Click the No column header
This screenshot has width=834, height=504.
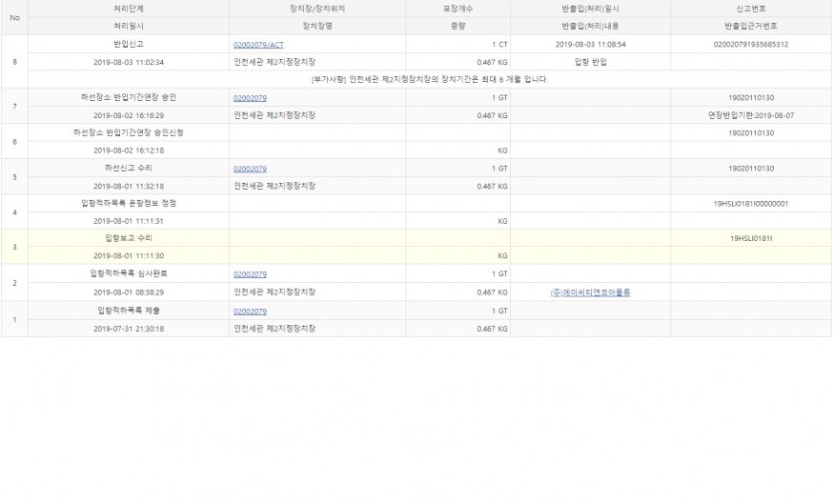[14, 17]
